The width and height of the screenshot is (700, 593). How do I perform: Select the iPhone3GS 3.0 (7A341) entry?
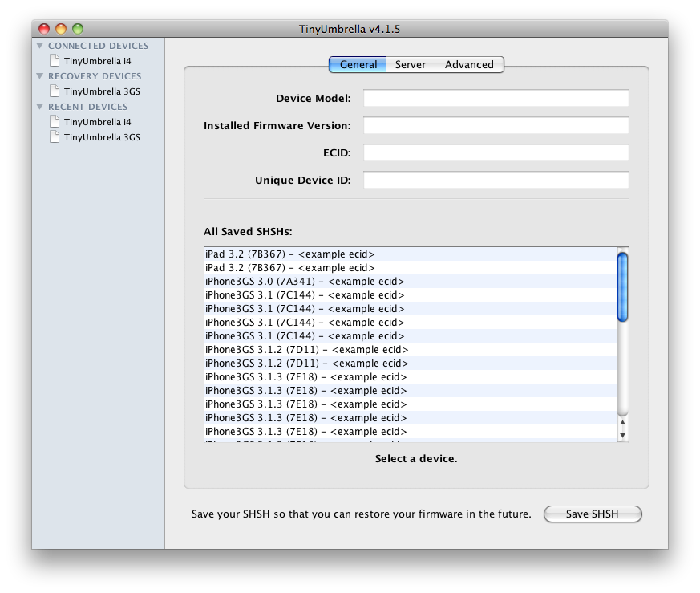click(305, 282)
